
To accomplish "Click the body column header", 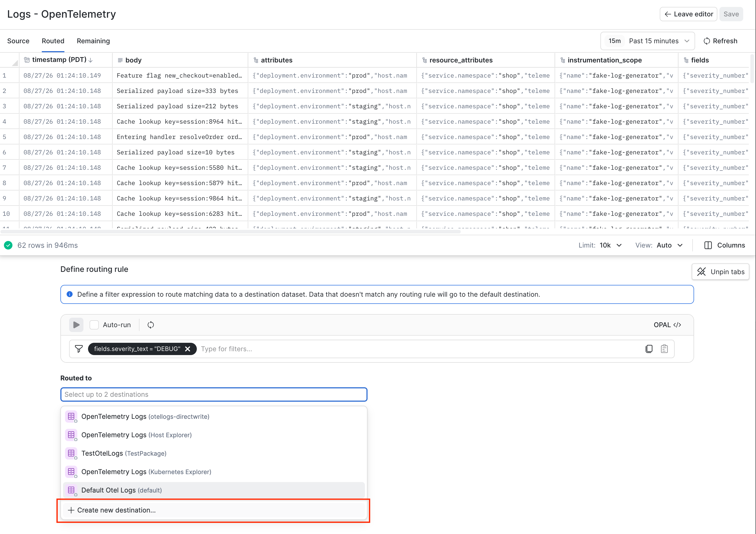I will point(180,60).
